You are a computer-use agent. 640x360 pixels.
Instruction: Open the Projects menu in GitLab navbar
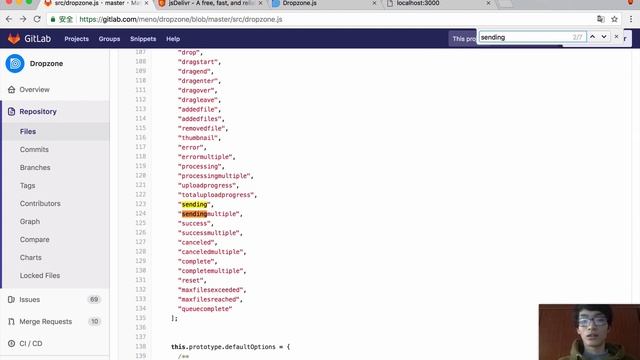coord(76,39)
